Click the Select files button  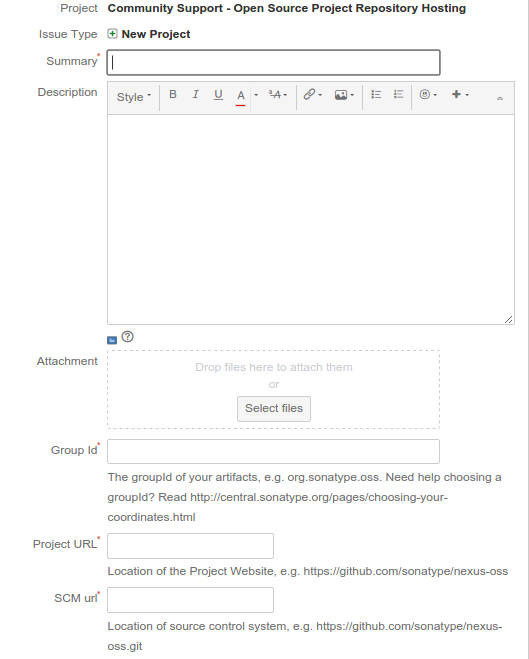(x=274, y=409)
